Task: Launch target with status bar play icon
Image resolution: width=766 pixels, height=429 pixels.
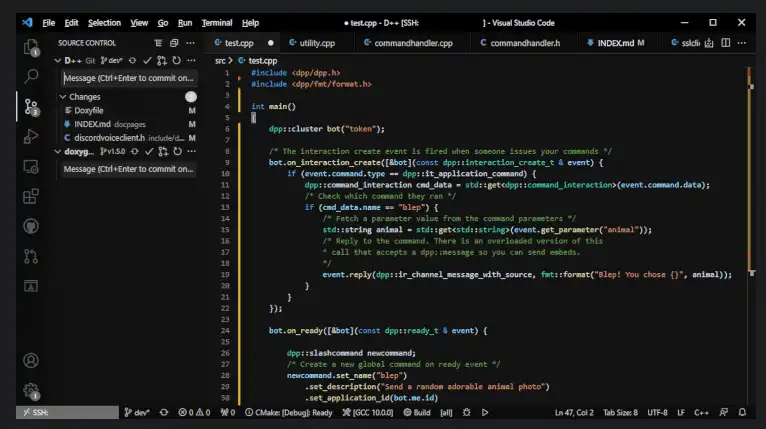Action: tap(485, 412)
